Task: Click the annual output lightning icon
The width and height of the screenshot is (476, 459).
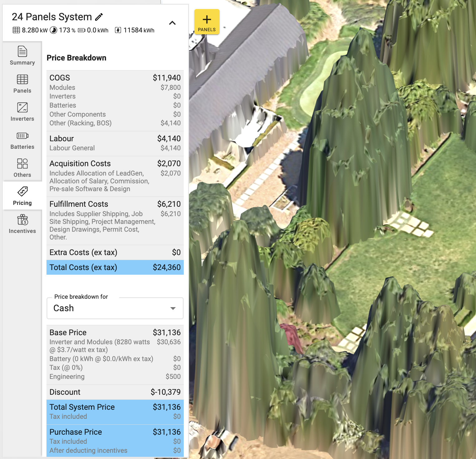Action: coord(118,30)
